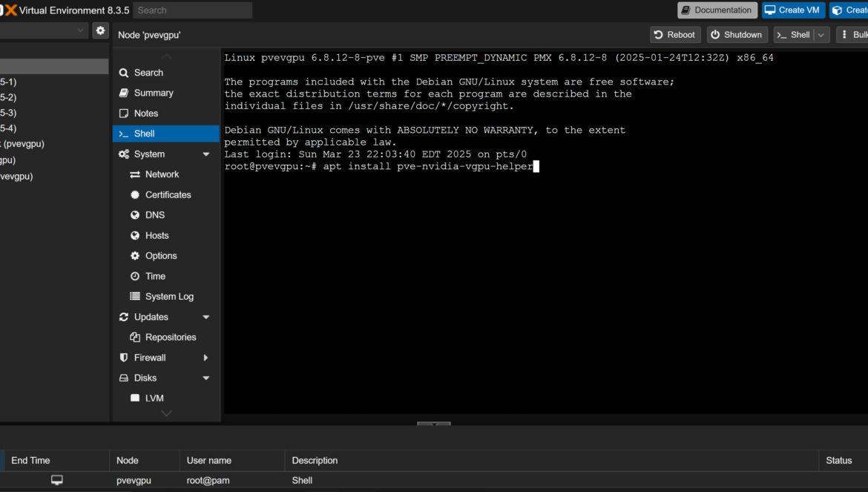Open the LVM storage icon

[x=134, y=398]
